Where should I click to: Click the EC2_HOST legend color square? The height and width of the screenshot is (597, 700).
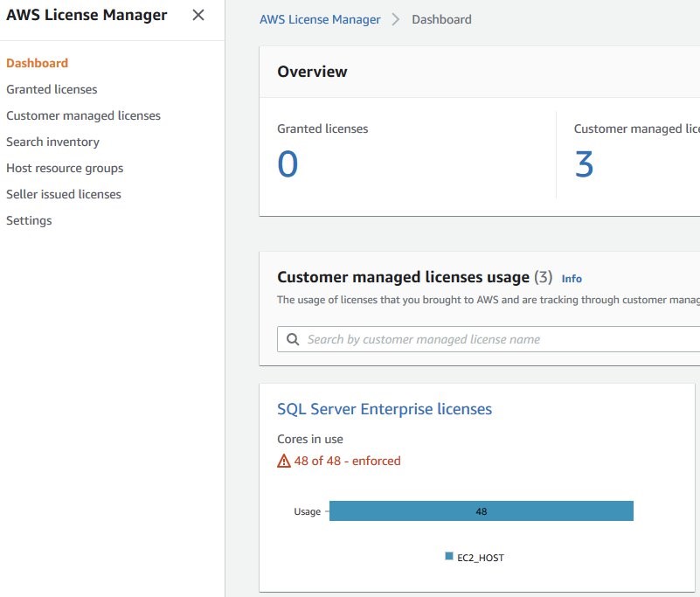click(449, 556)
